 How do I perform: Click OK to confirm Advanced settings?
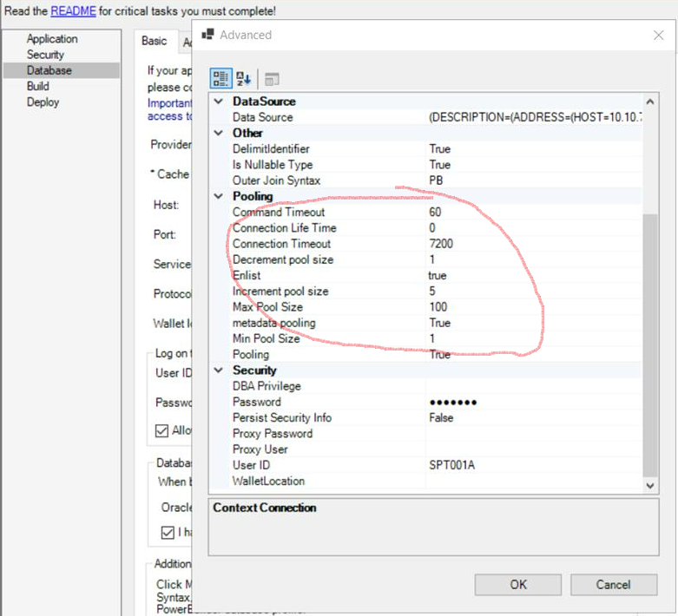[x=518, y=585]
